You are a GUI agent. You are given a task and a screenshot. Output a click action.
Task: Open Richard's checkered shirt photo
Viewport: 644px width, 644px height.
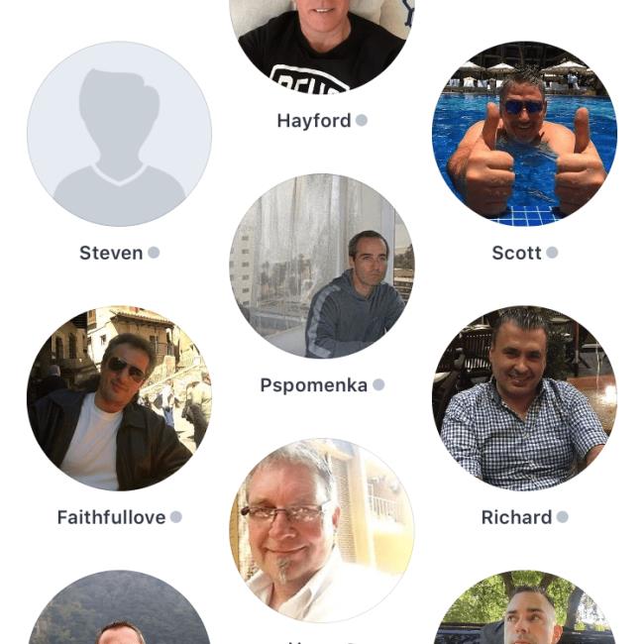click(x=524, y=398)
